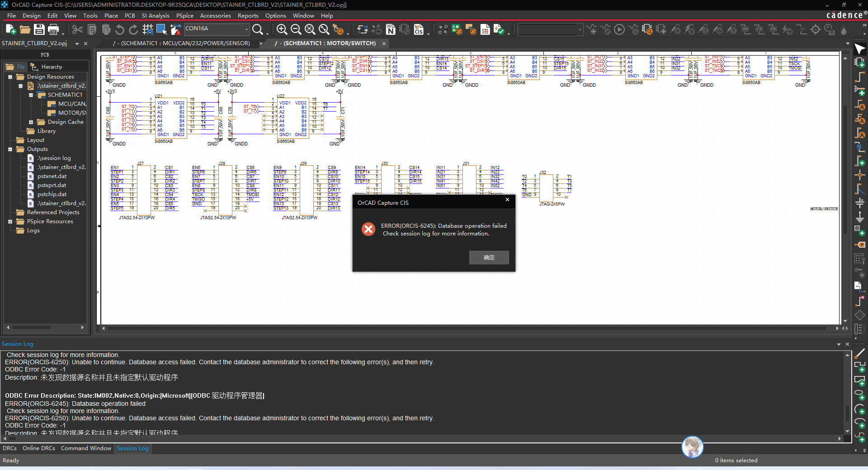The image size is (868, 470).
Task: Collapse the SCHEMATIC1 folder node
Action: 31,95
